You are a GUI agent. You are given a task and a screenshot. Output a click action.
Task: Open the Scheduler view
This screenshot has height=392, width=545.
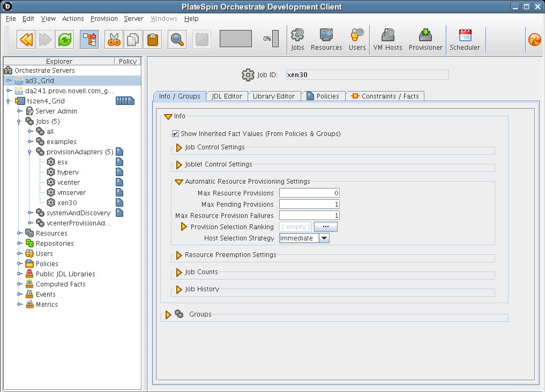(x=465, y=40)
